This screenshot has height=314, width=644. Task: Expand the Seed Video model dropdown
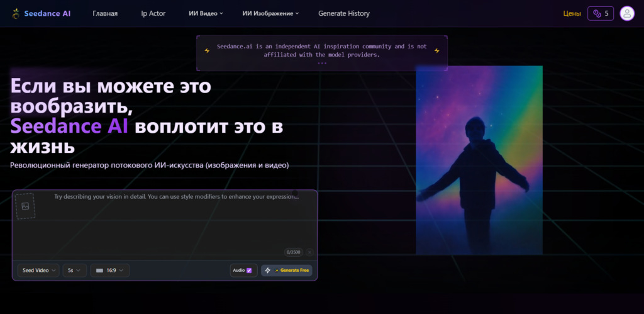tap(39, 270)
